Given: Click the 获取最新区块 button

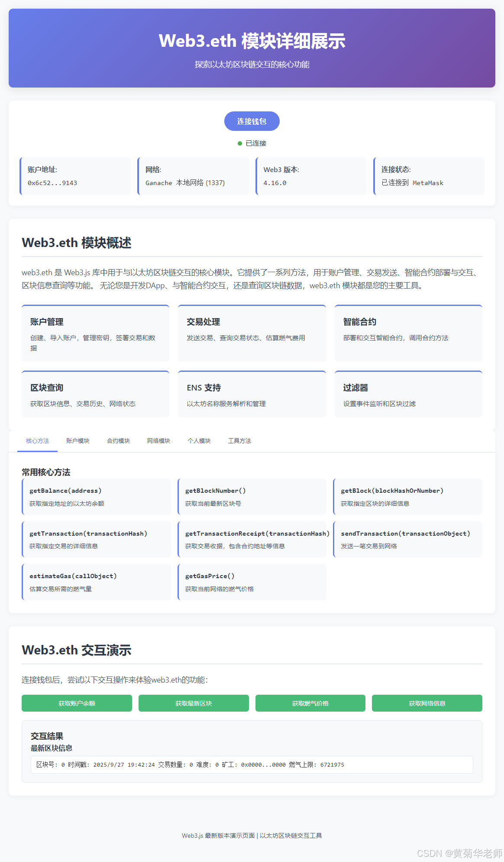Looking at the screenshot, I should pyautogui.click(x=194, y=703).
